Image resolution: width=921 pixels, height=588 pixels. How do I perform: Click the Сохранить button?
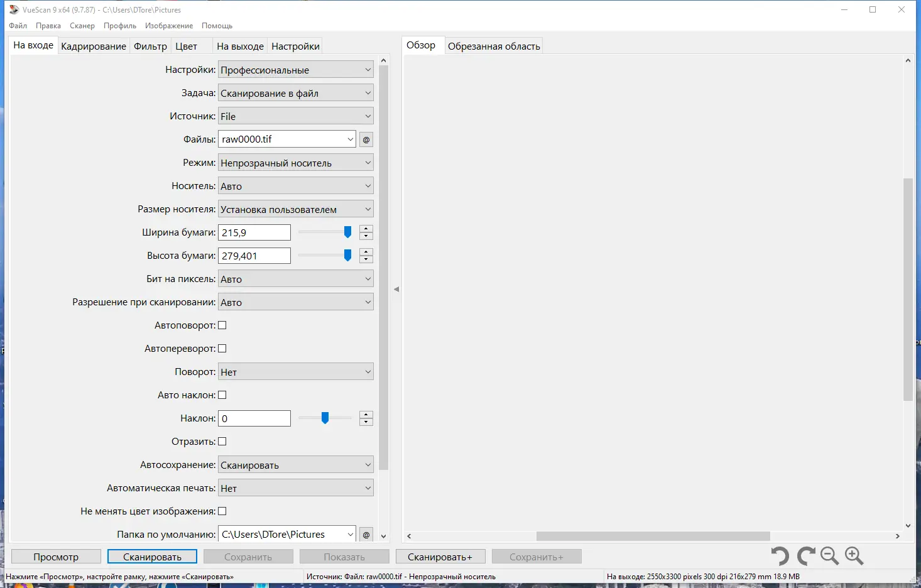[x=248, y=557]
